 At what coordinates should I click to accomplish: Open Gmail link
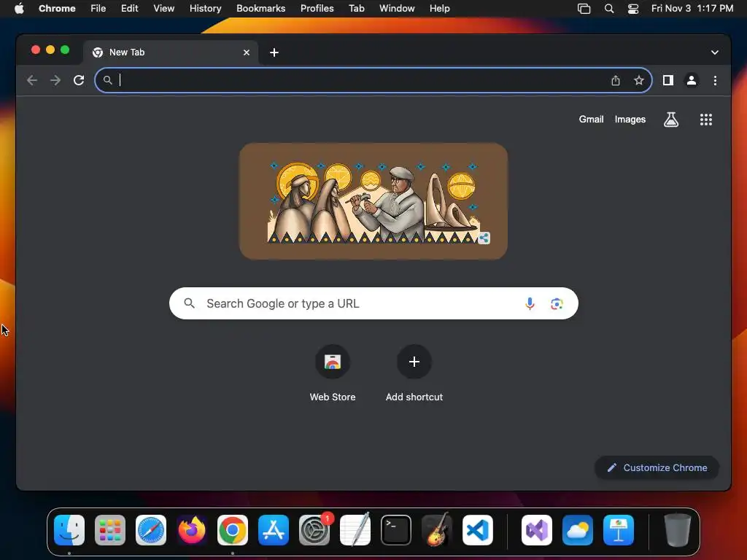pos(591,120)
